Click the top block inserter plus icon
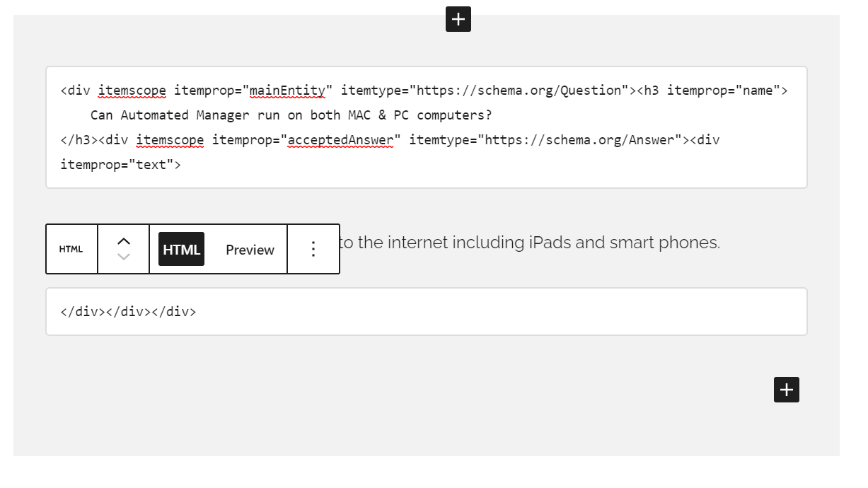The width and height of the screenshot is (868, 488). pyautogui.click(x=458, y=19)
